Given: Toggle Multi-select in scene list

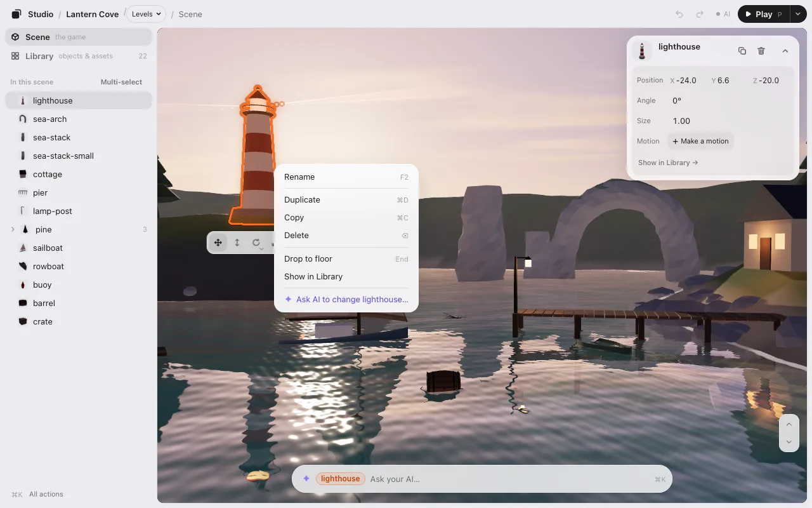Looking at the screenshot, I should click(121, 82).
